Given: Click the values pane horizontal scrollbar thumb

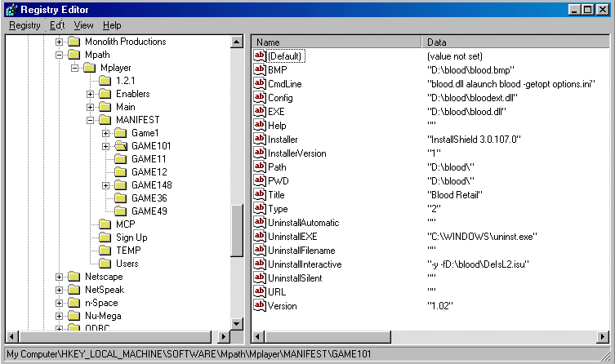Looking at the screenshot, I should pyautogui.click(x=328, y=336).
